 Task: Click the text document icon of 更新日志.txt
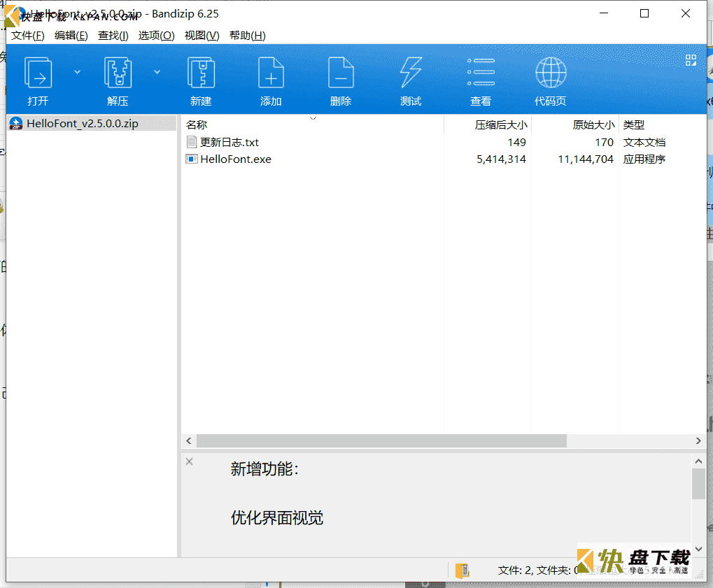pos(192,142)
